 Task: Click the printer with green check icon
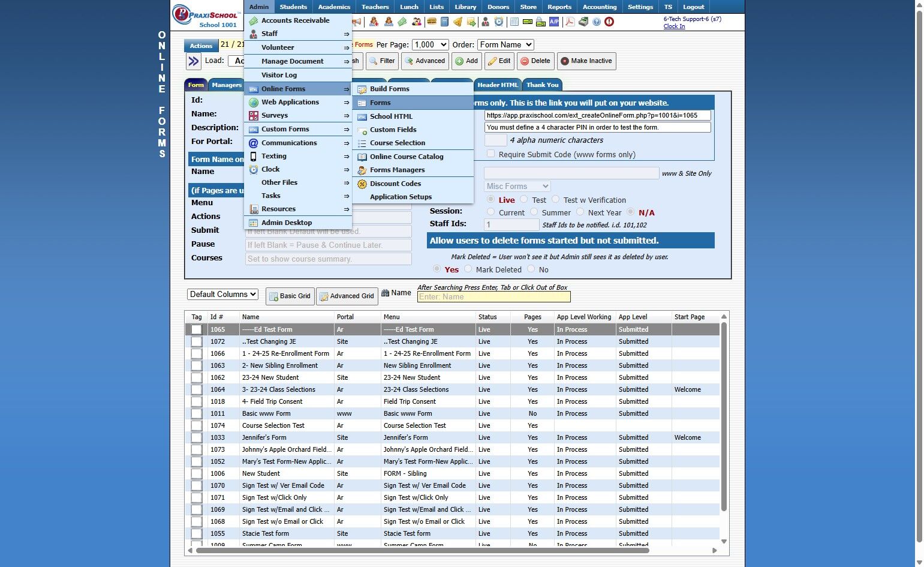[x=541, y=22]
